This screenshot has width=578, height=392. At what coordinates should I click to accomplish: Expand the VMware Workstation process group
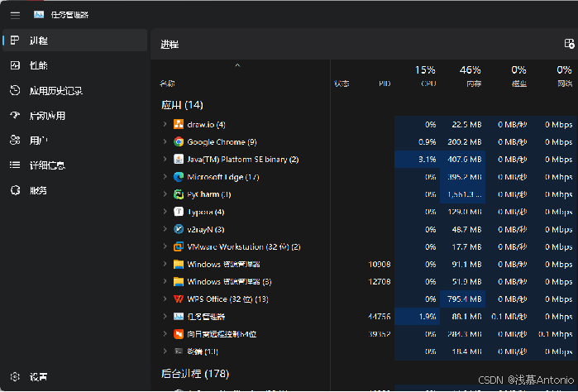(165, 246)
